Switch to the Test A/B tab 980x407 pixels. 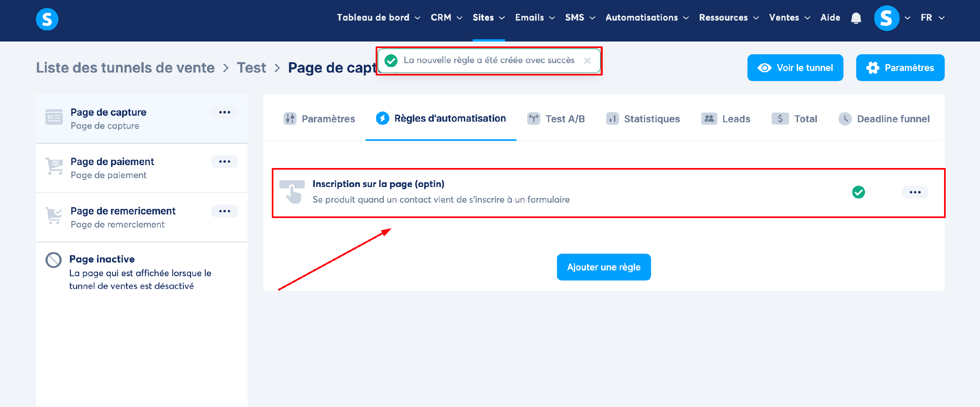pyautogui.click(x=556, y=119)
